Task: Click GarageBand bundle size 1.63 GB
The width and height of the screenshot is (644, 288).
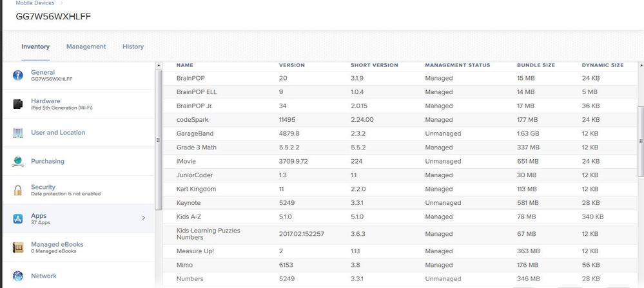Action: click(528, 134)
